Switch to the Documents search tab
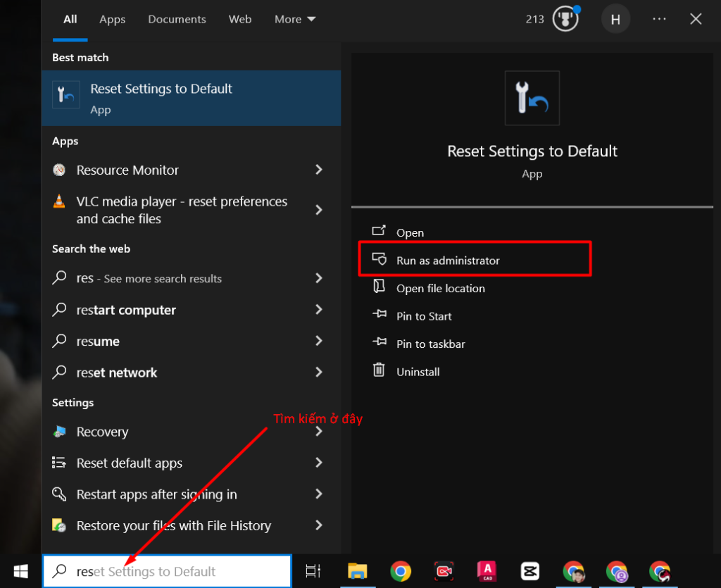 point(177,20)
